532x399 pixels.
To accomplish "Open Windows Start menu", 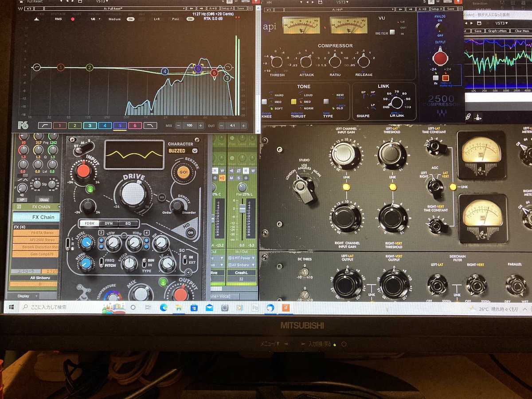I will click(11, 307).
